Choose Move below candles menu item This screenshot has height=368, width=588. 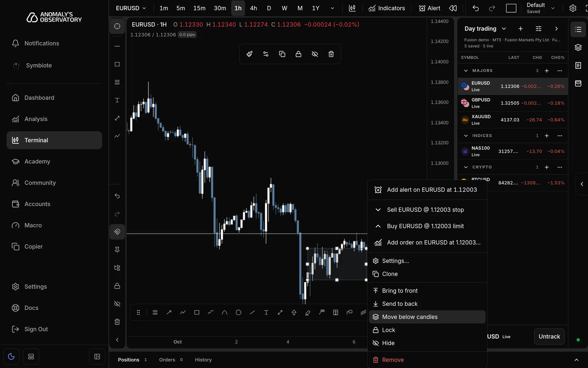pos(427,317)
